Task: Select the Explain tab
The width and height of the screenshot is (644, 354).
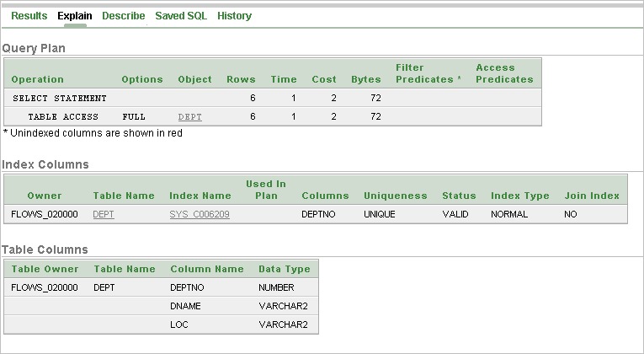Action: click(x=75, y=16)
